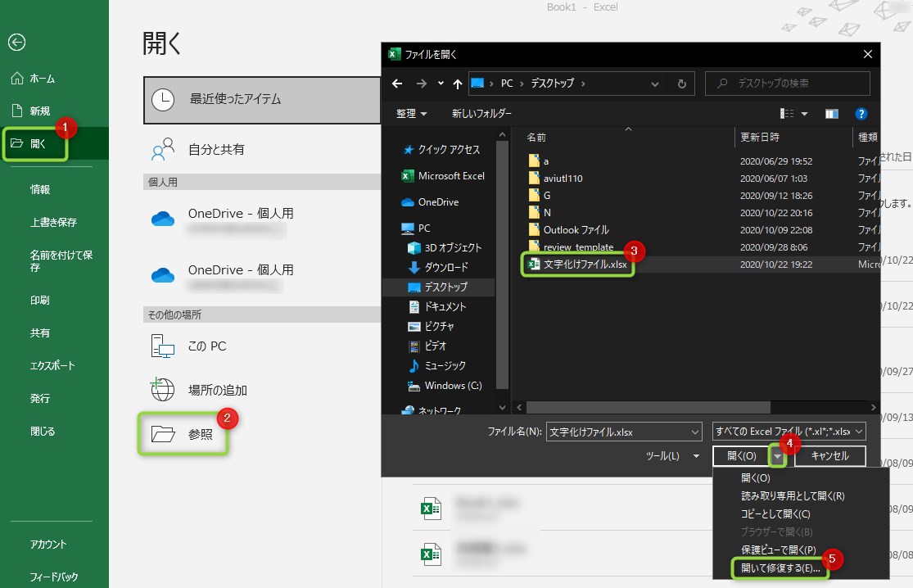The image size is (913, 588).
Task: Close the ファイルを開く dialog
Action: [868, 54]
